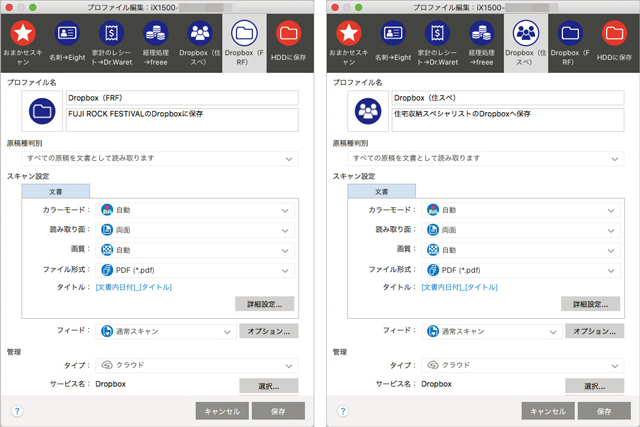The width and height of the screenshot is (640, 427).
Task: Open help question mark in left window
Action: [17, 411]
